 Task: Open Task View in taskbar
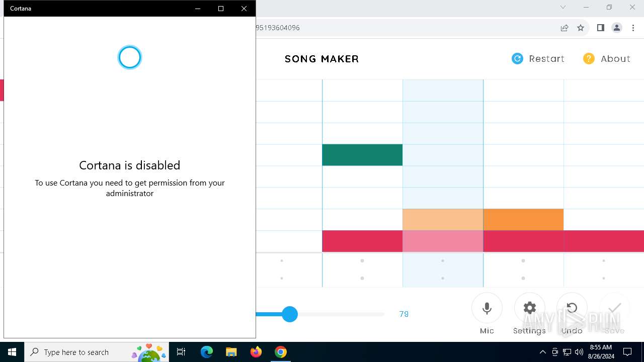click(181, 352)
